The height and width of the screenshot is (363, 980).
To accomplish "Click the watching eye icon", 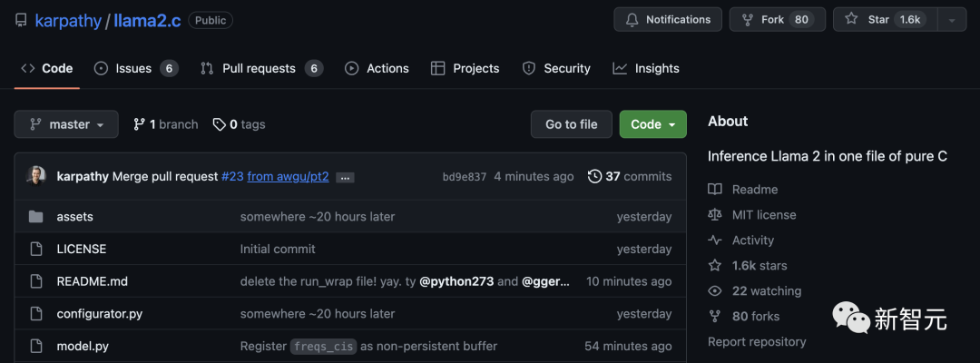I will [715, 291].
